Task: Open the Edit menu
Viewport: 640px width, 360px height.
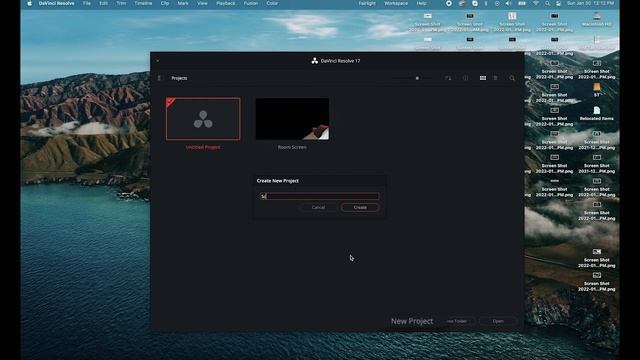Action: [103, 3]
